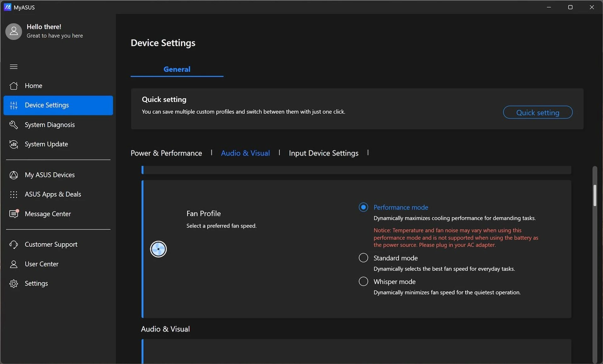Jump to Audio & Visual section tab

(x=245, y=153)
